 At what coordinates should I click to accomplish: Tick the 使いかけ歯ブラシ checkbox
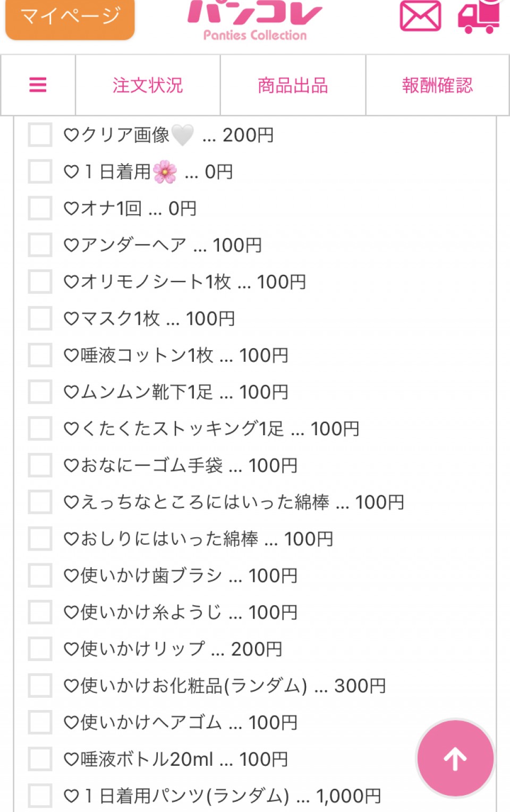(40, 576)
